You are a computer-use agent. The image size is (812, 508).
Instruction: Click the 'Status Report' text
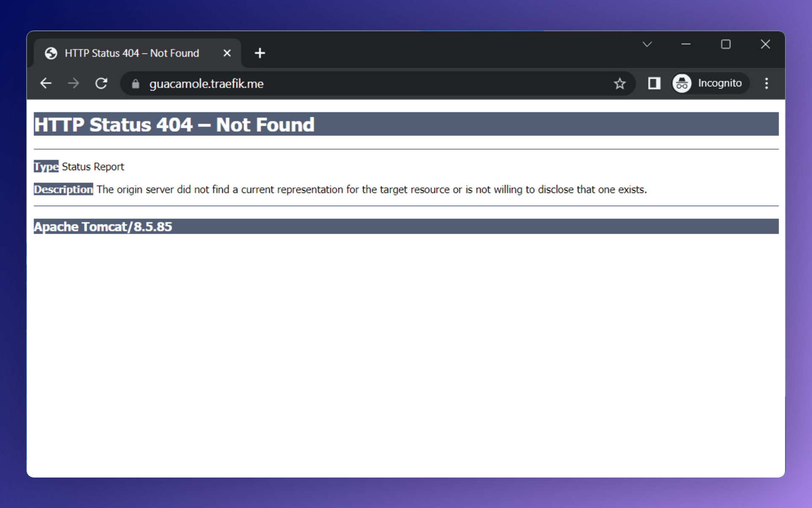pos(93,166)
